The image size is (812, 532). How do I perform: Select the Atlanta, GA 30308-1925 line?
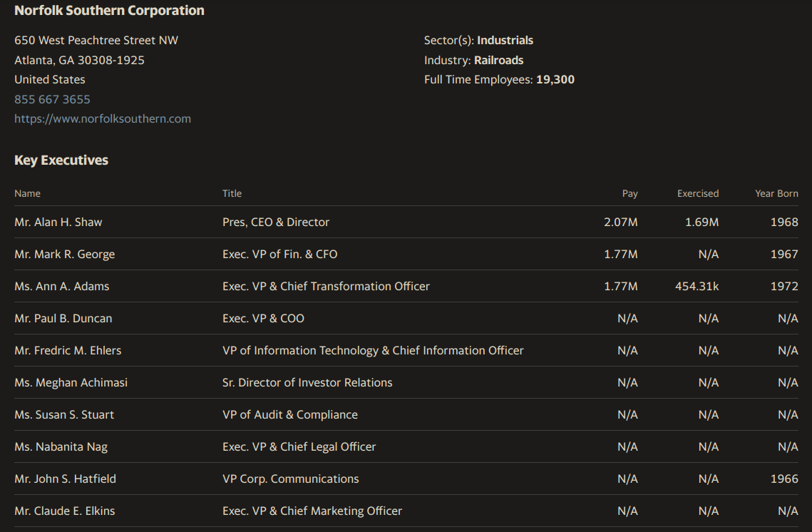click(79, 60)
